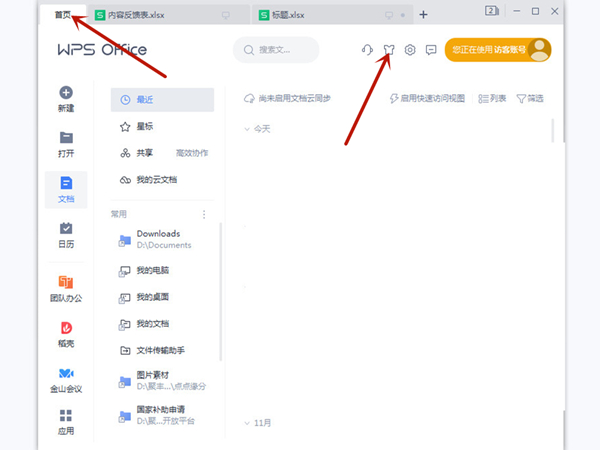Click the 访客账号 guest account button
Screen dimensions: 600x450
(498, 49)
